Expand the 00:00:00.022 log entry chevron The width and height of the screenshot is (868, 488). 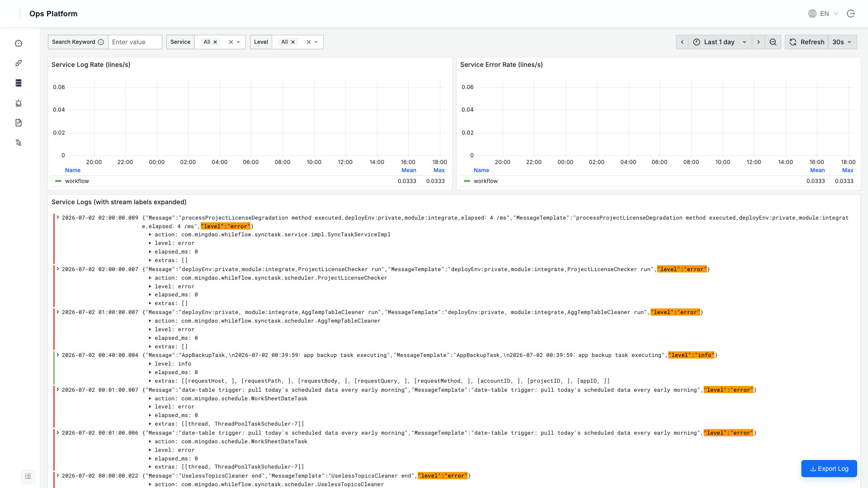(x=58, y=475)
